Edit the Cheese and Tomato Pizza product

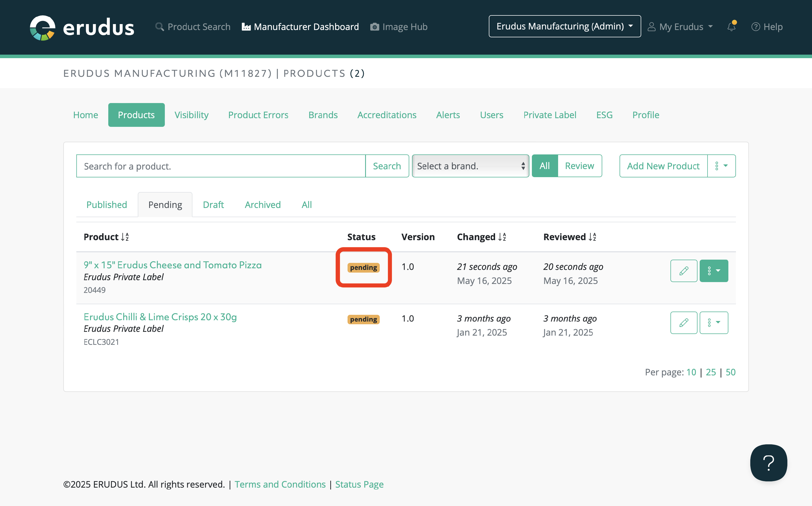tap(683, 271)
